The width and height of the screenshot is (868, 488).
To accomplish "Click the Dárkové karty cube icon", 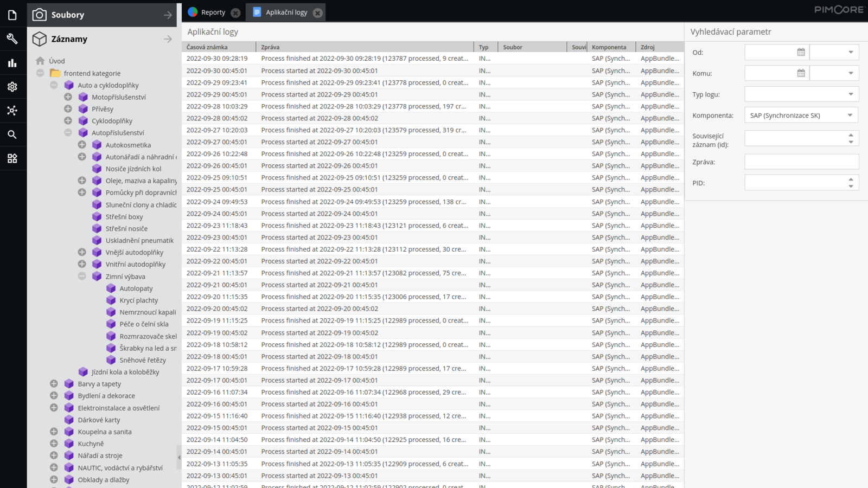I will click(69, 420).
